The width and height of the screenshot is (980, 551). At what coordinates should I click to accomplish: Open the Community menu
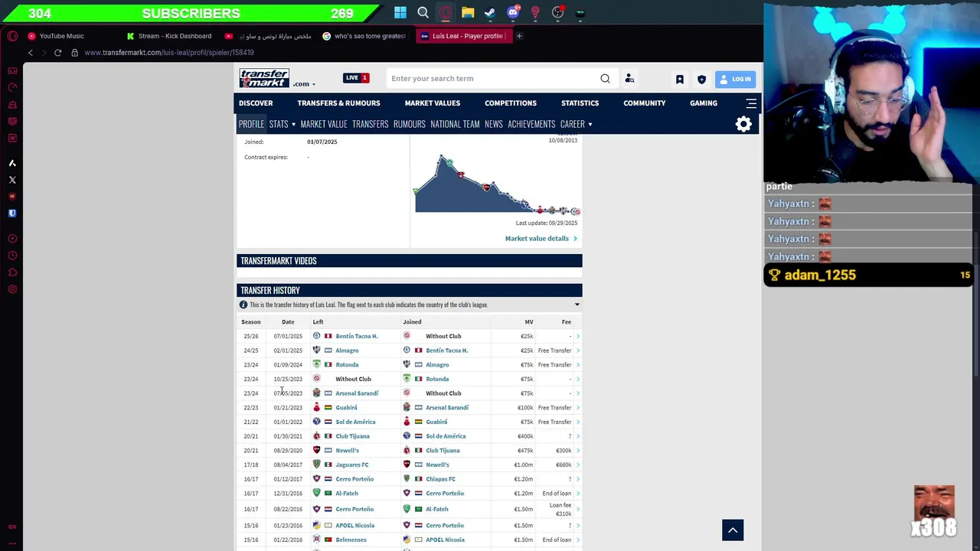coord(645,103)
